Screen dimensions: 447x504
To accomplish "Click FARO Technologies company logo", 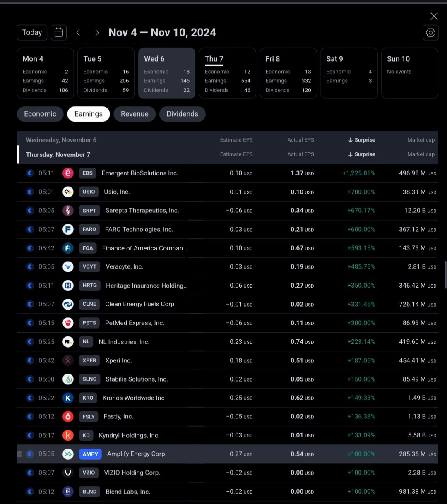I will click(68, 229).
